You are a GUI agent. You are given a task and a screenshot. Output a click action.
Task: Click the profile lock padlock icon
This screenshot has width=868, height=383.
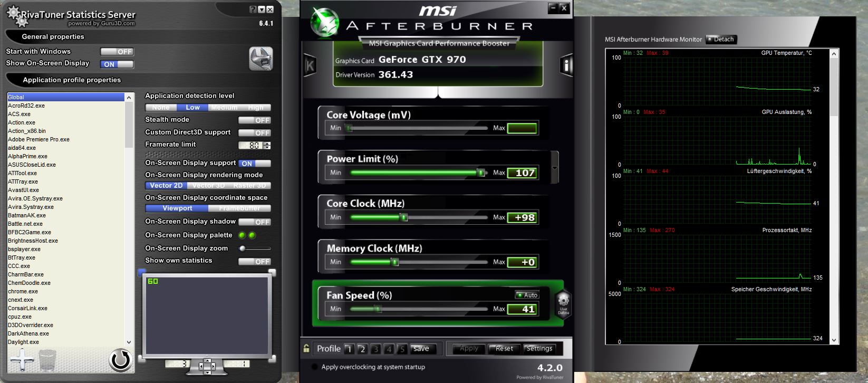306,348
